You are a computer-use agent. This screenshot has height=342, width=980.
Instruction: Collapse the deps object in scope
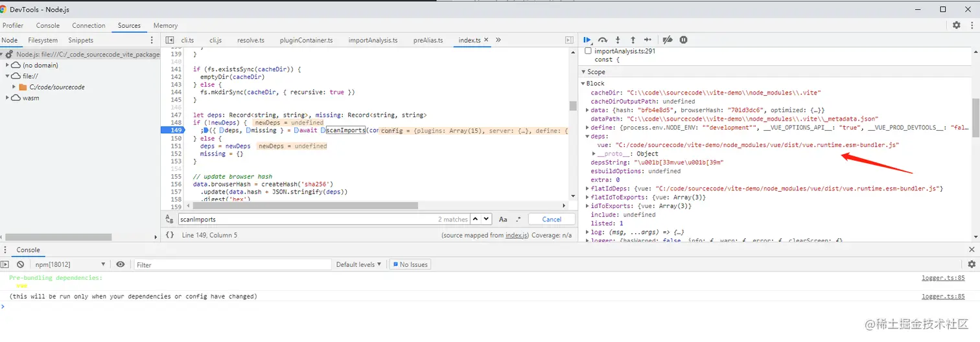pyautogui.click(x=588, y=136)
